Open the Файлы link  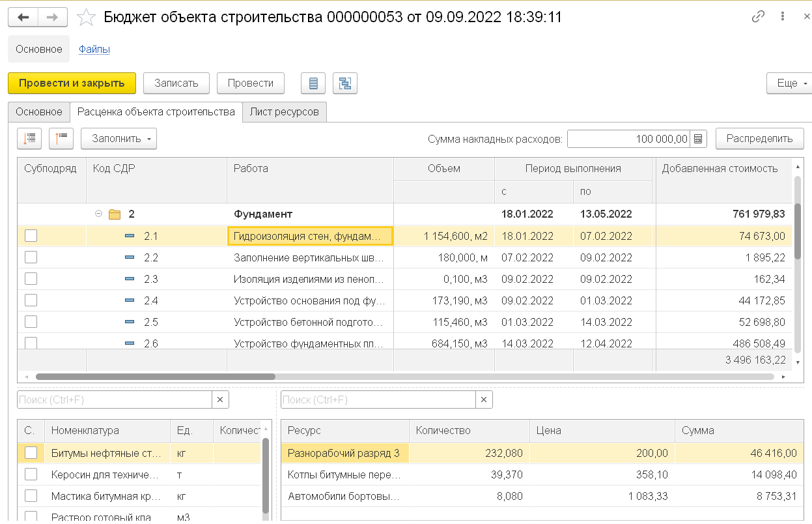pos(94,49)
